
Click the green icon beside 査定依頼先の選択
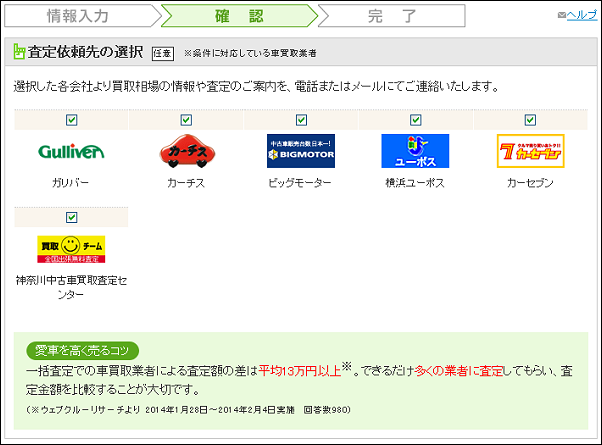click(x=19, y=51)
